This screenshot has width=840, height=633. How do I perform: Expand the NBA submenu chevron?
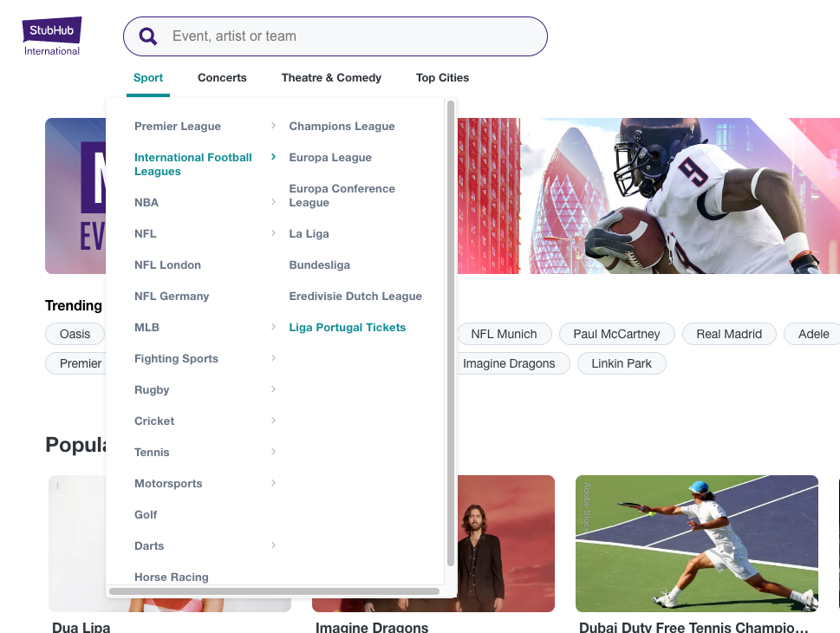click(x=273, y=201)
